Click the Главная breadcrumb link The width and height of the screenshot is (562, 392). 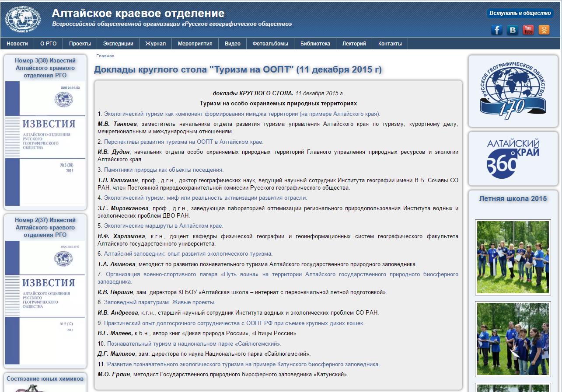[x=105, y=56]
